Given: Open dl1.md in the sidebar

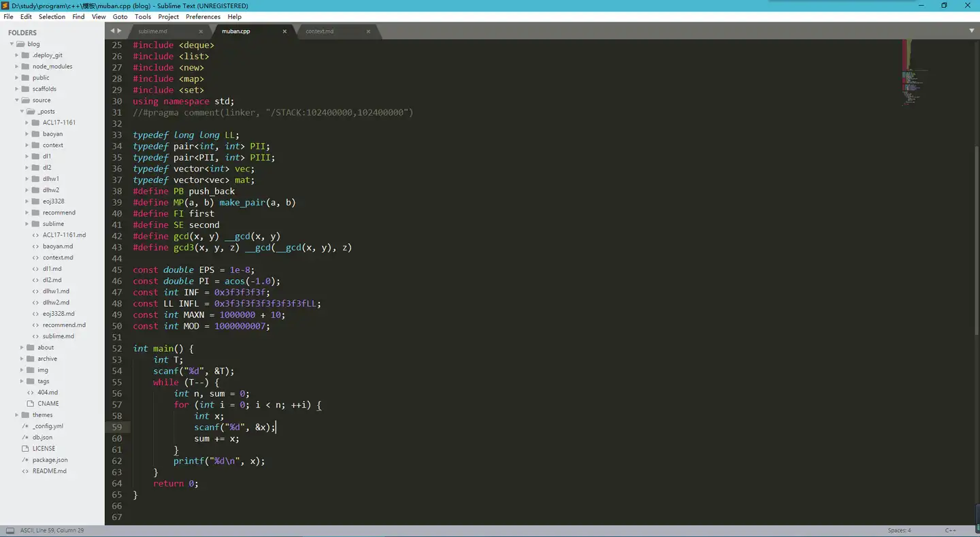Looking at the screenshot, I should pyautogui.click(x=52, y=269).
